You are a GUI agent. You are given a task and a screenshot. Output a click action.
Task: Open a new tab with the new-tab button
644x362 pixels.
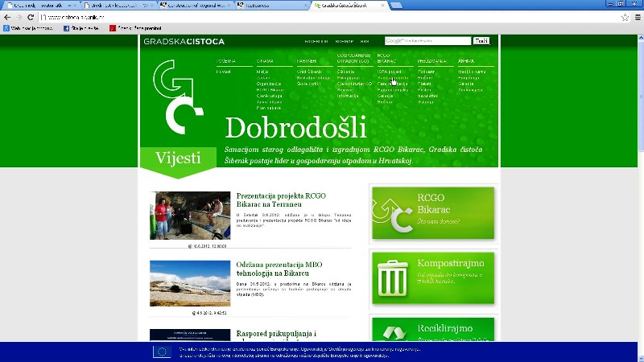[x=396, y=6]
